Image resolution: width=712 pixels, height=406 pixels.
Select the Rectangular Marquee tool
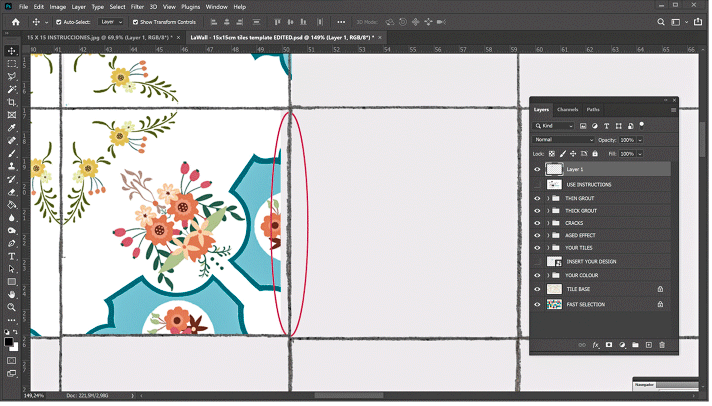tap(11, 63)
